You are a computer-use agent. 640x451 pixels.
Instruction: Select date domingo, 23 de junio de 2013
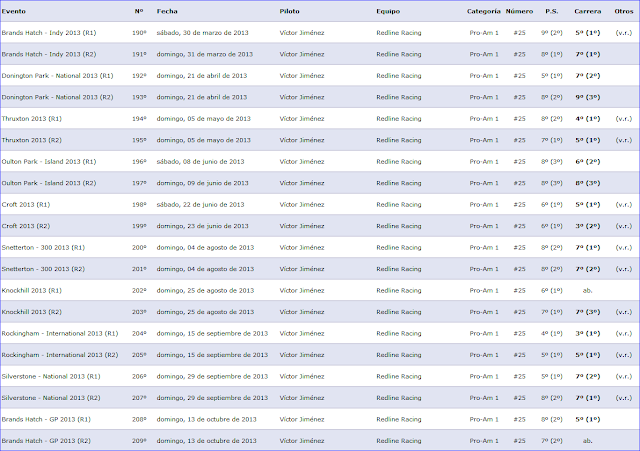tap(202, 226)
